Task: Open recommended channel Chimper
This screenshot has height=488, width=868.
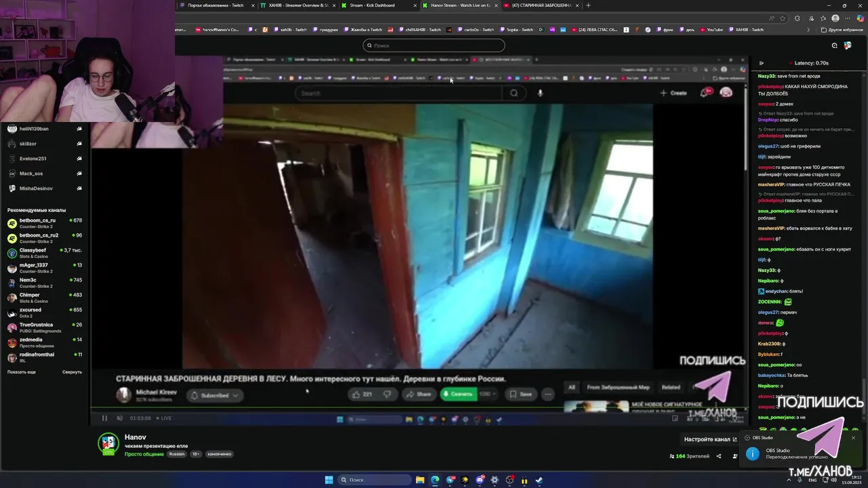Action: [x=44, y=298]
